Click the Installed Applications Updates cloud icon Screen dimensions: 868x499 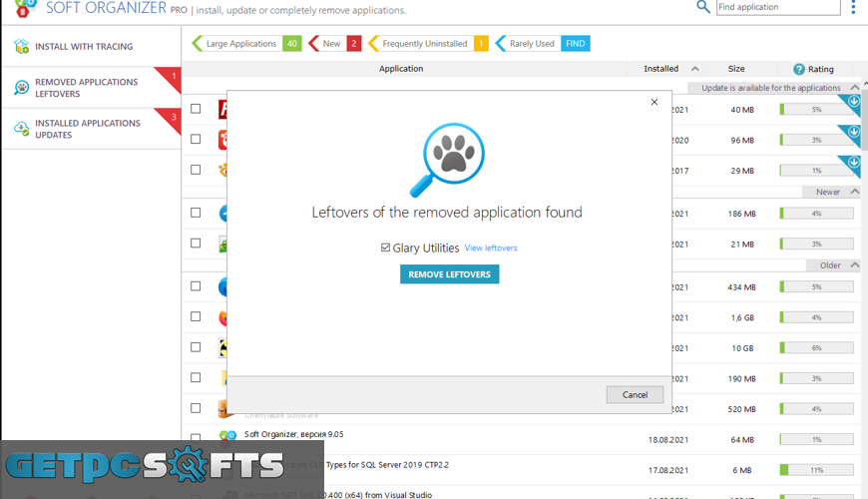21,129
